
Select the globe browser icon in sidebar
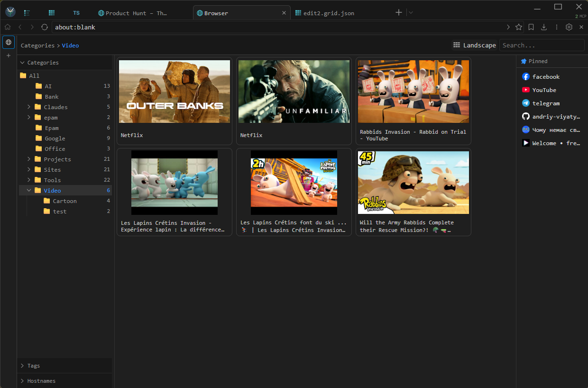8,42
